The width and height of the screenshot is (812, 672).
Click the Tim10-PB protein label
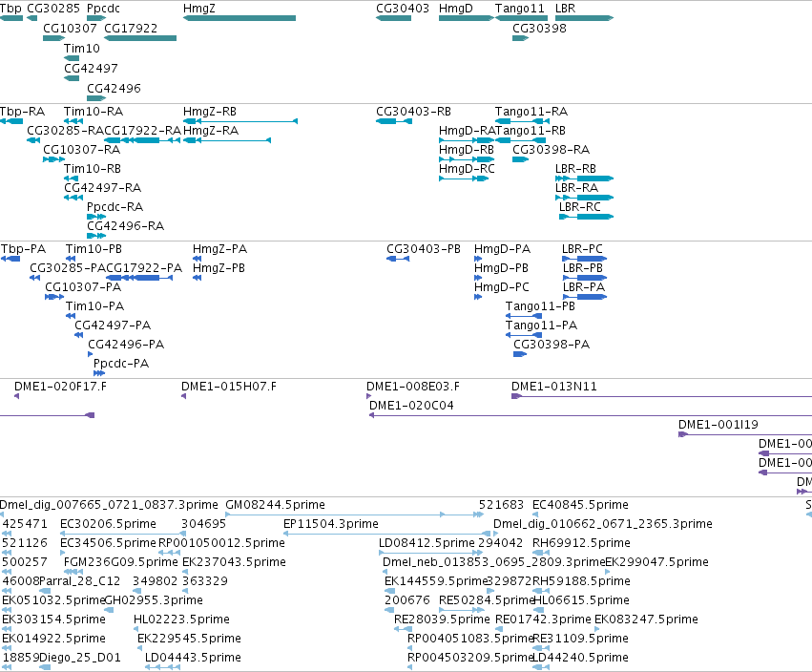94,249
